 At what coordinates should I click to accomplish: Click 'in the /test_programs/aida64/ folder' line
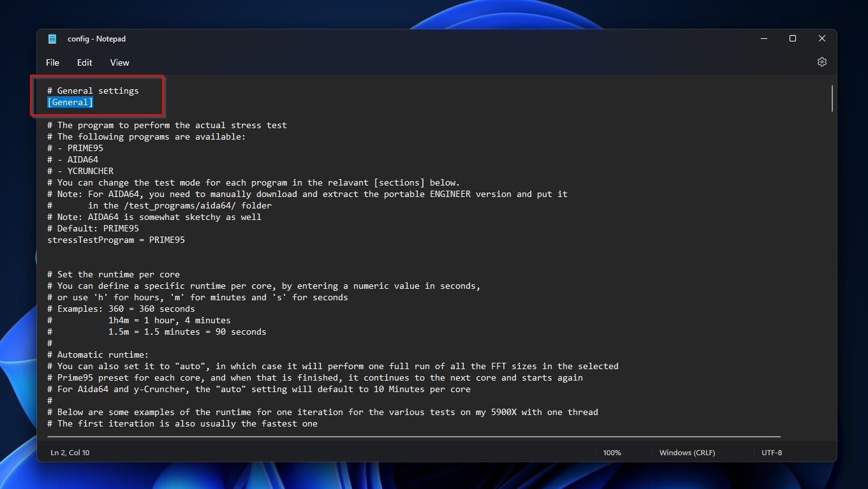[180, 205]
